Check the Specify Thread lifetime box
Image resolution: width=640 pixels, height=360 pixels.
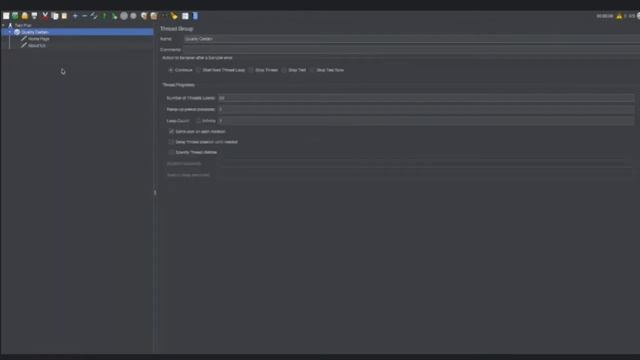tap(171, 152)
